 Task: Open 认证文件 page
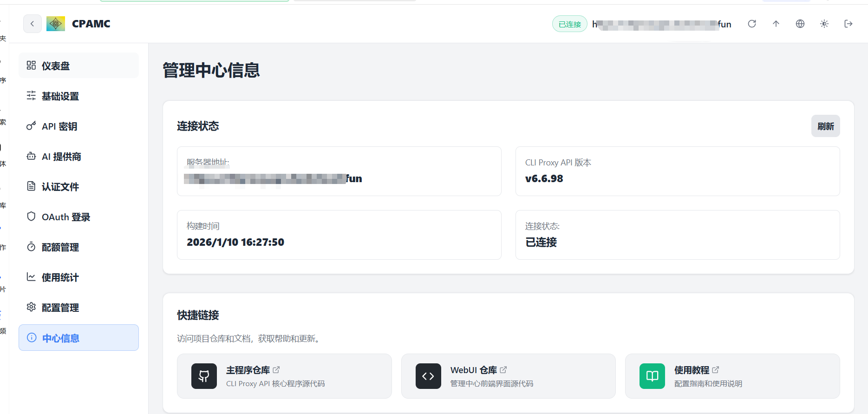coord(78,186)
